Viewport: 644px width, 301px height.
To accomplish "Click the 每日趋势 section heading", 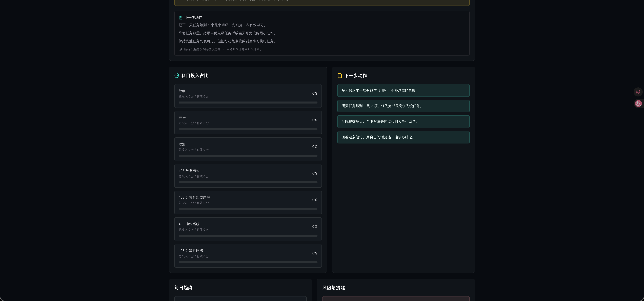I will (183, 288).
